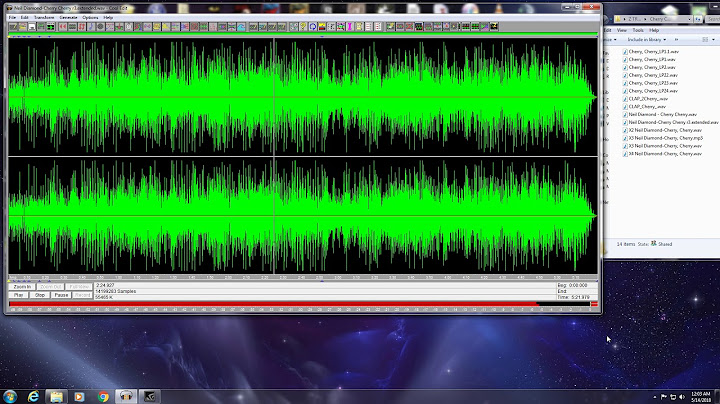Viewport: 720px width, 404px height.
Task: Open the Tools menu in Explorer window
Action: [x=638, y=30]
